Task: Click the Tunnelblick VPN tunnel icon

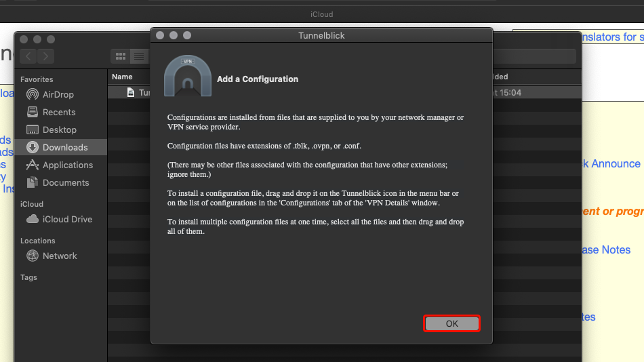Action: [x=188, y=76]
